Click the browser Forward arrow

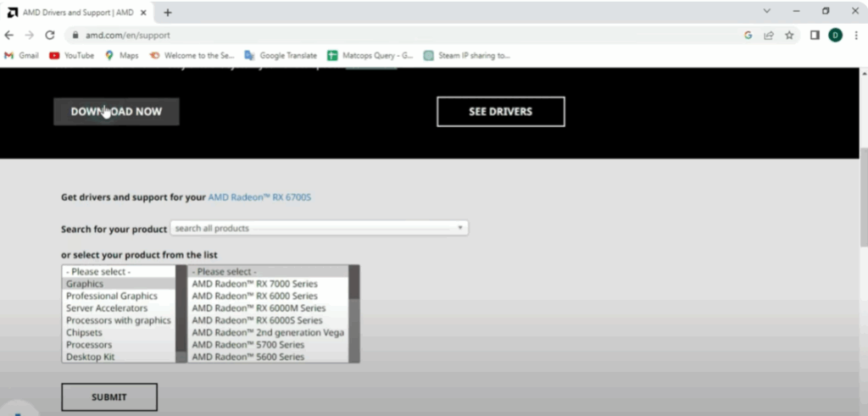(x=30, y=35)
